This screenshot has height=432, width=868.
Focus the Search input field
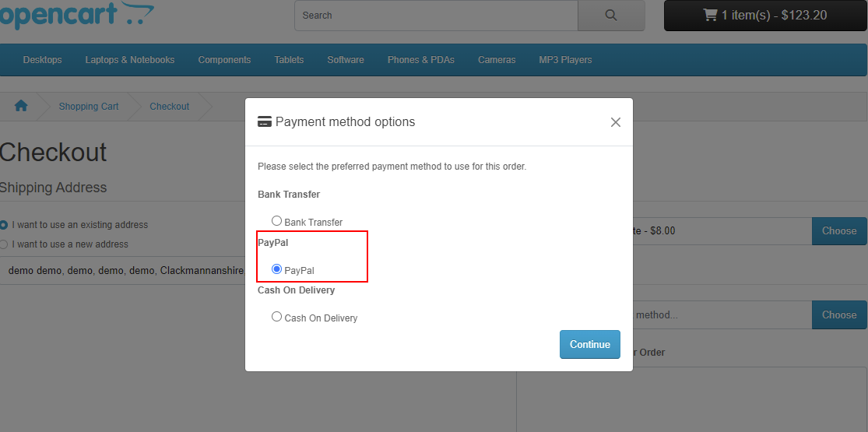point(436,16)
